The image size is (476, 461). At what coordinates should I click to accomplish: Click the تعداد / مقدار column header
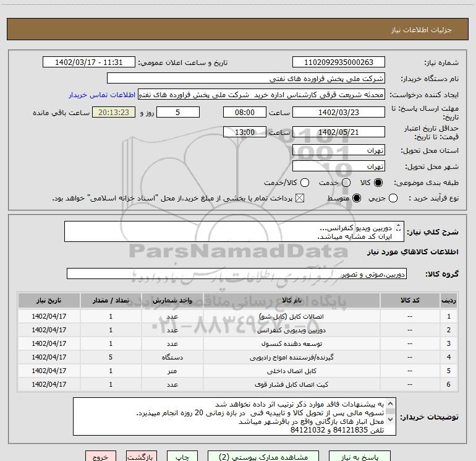pos(111,300)
